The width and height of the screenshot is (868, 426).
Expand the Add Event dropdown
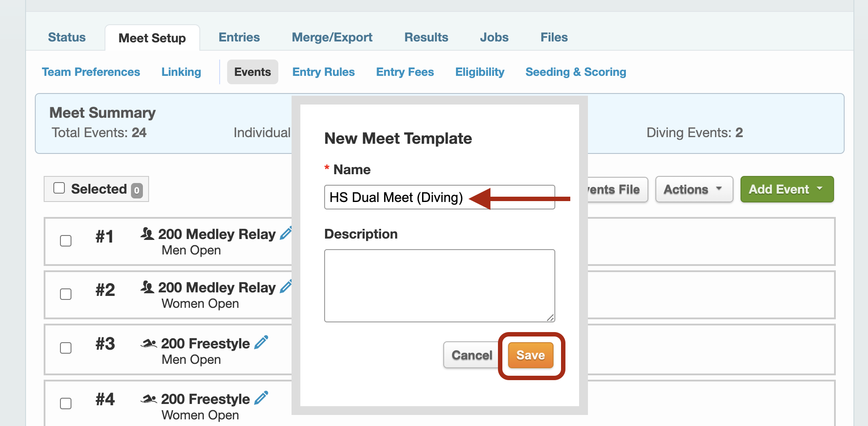pos(786,189)
